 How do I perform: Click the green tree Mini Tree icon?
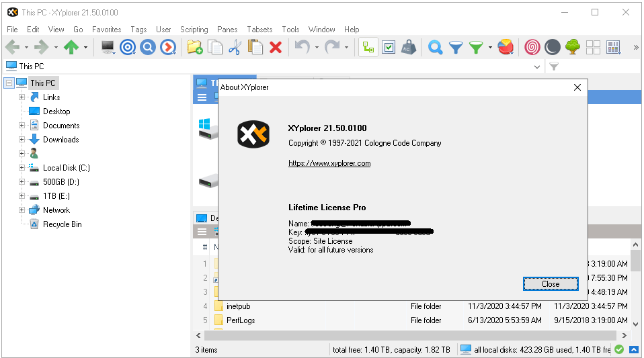tap(573, 47)
